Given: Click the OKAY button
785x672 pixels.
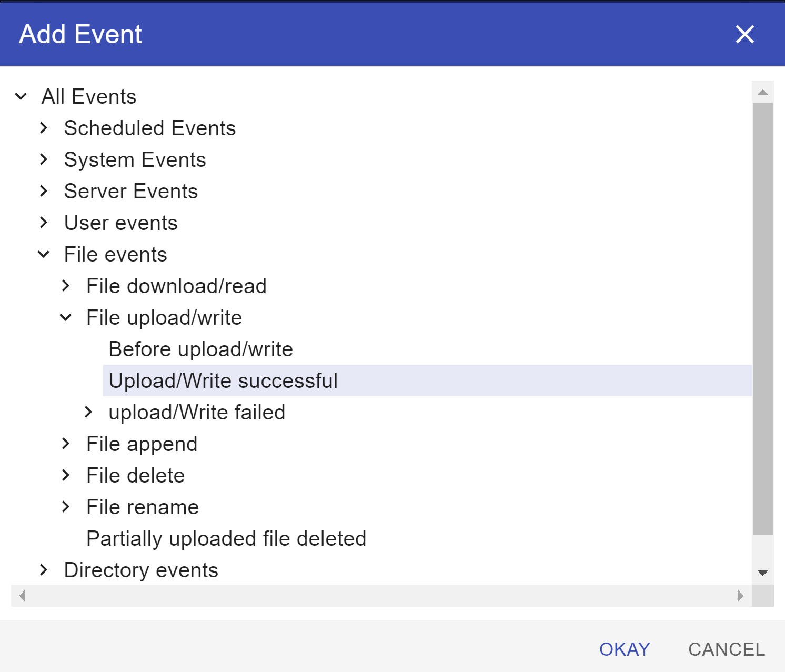Looking at the screenshot, I should click(625, 649).
